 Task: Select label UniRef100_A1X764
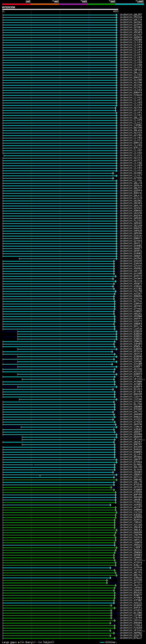[131, 108]
